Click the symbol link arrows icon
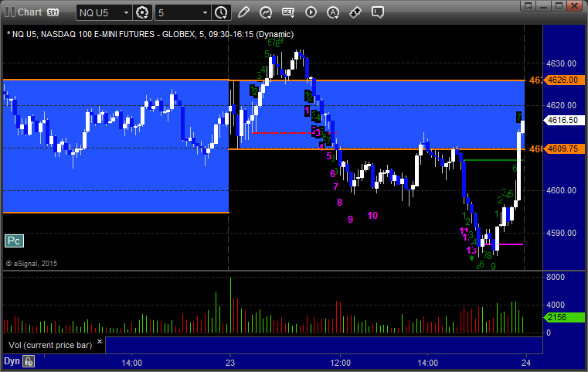The width and height of the screenshot is (588, 372). coord(355,12)
